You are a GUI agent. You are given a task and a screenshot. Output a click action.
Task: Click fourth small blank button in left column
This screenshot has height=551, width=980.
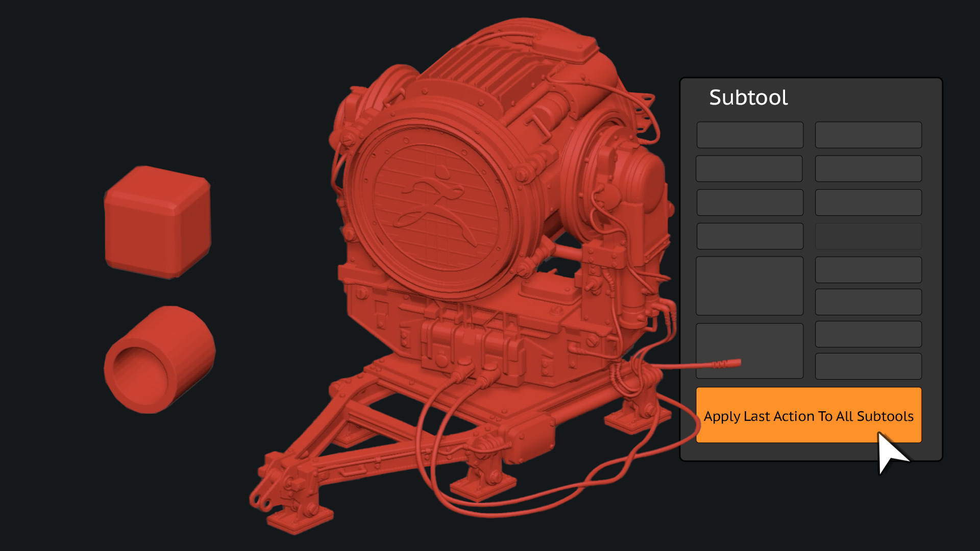click(x=750, y=236)
